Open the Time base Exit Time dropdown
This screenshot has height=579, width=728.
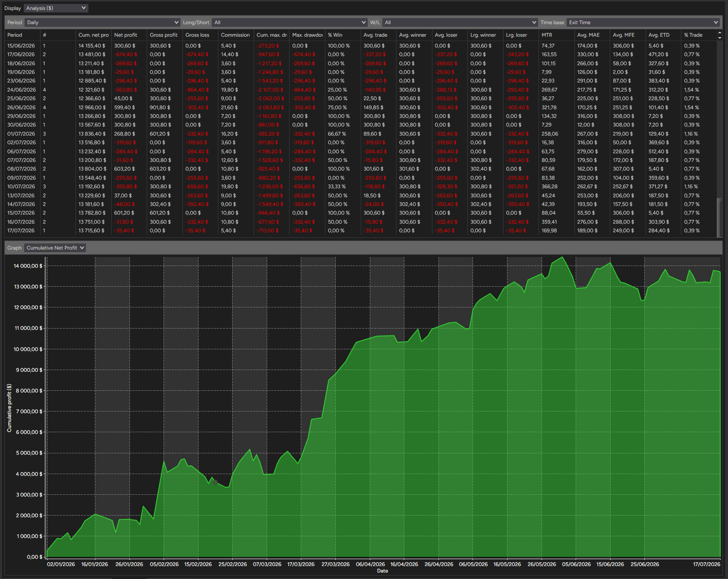click(x=643, y=22)
